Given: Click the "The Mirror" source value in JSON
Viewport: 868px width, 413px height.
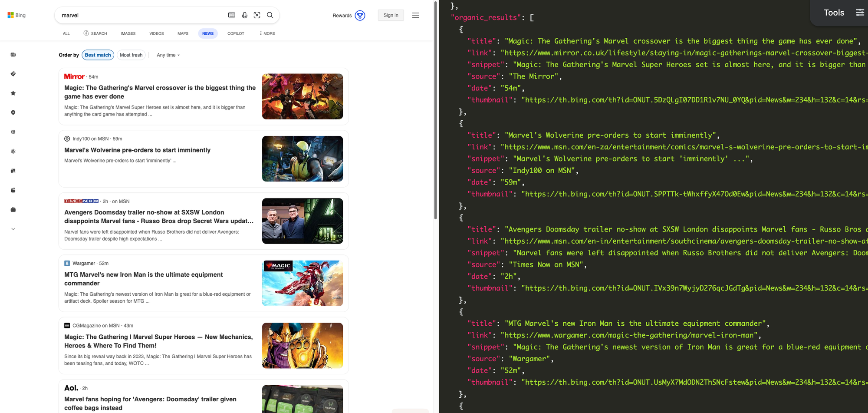Looking at the screenshot, I should tap(533, 76).
